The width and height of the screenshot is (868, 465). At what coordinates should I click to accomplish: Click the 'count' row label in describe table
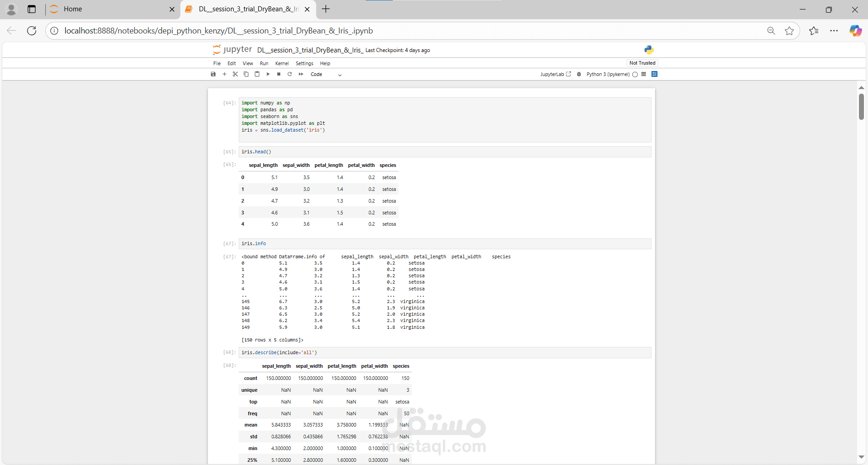click(250, 378)
